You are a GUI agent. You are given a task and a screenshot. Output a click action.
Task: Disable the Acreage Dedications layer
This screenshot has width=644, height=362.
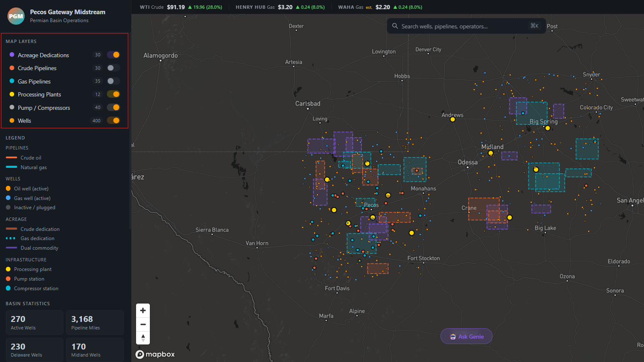tap(113, 55)
